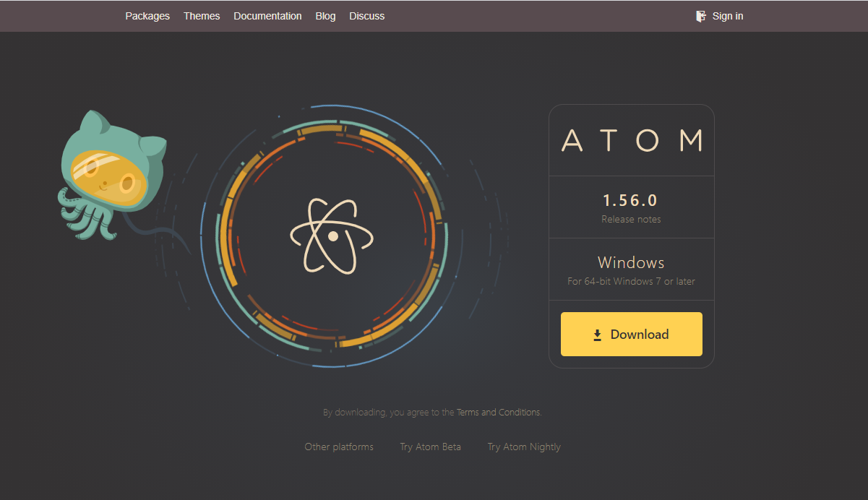The height and width of the screenshot is (500, 868).
Task: Click the download arrow icon
Action: (597, 335)
